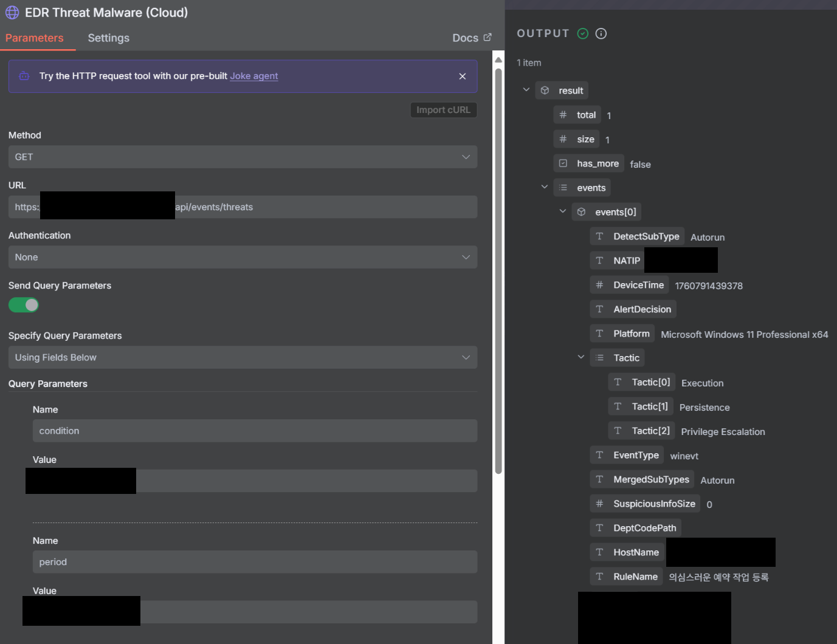Collapse the result node in OUTPUT
Screen dimensions: 837x644
[526, 89]
